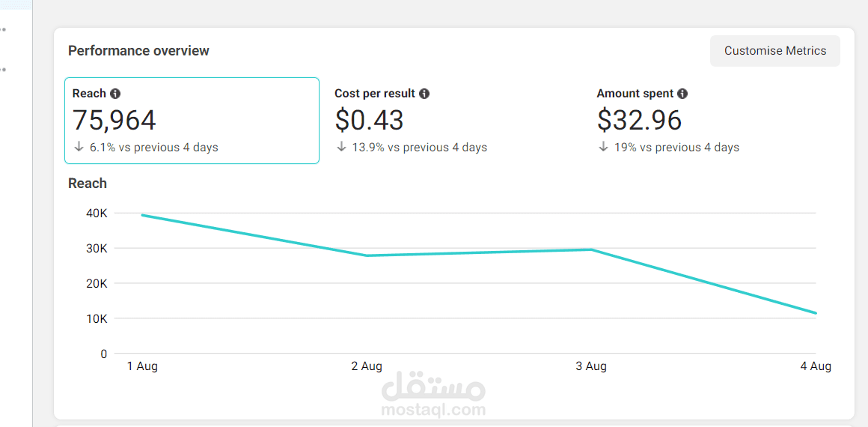Open the upper three-dot menu in left sidebar
Image resolution: width=868 pixels, height=427 pixels.
click(3, 30)
